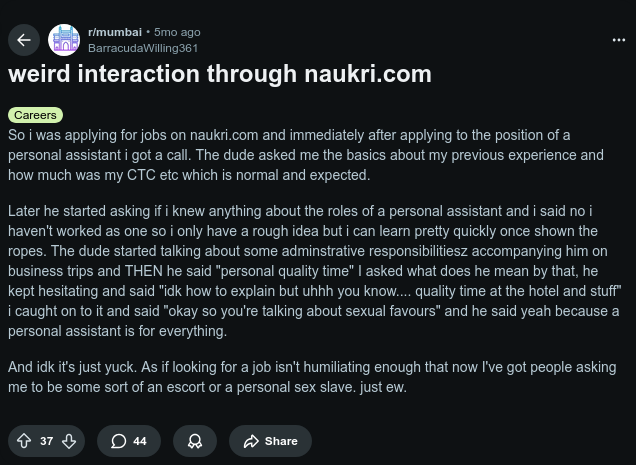This screenshot has height=465, width=636.
Task: Open the 44 comments count
Action: (139, 441)
